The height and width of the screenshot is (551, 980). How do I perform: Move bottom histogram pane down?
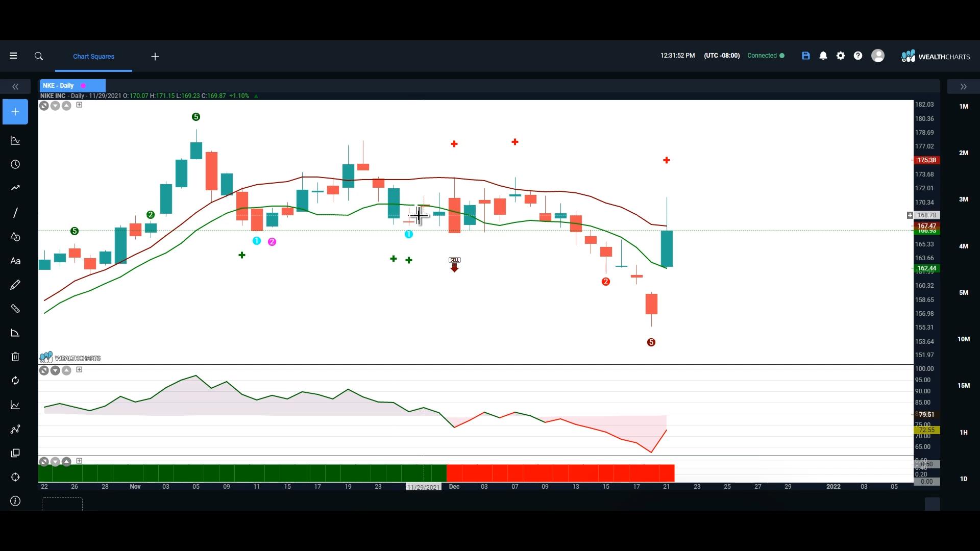tap(55, 462)
